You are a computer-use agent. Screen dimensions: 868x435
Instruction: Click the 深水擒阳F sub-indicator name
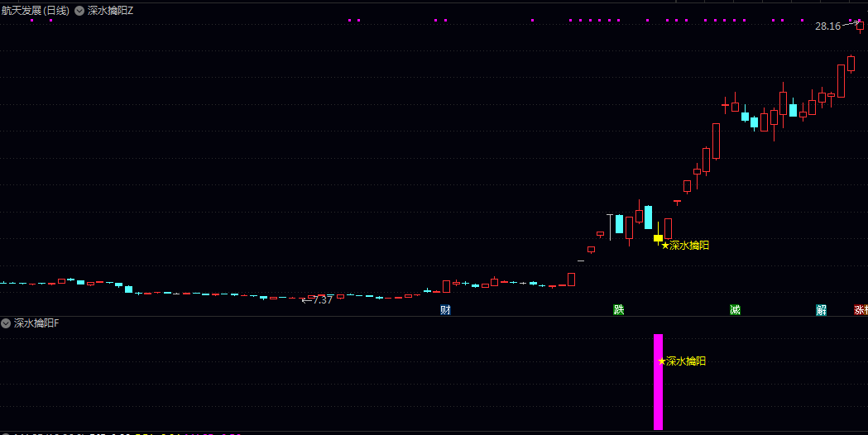[x=36, y=323]
